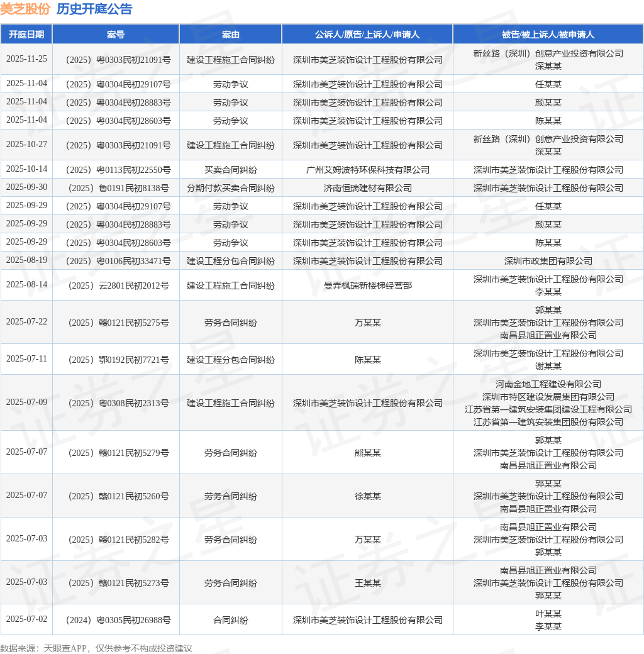Select the 案由 column header

[231, 34]
